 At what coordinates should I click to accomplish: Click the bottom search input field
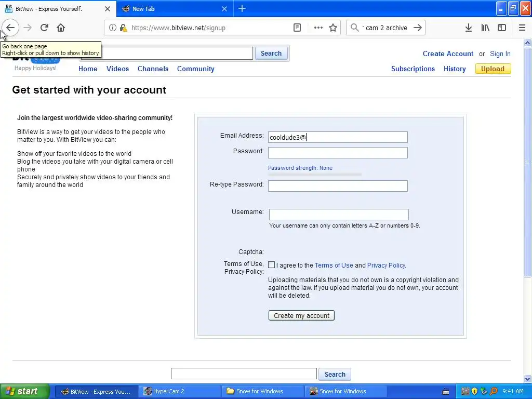point(244,374)
